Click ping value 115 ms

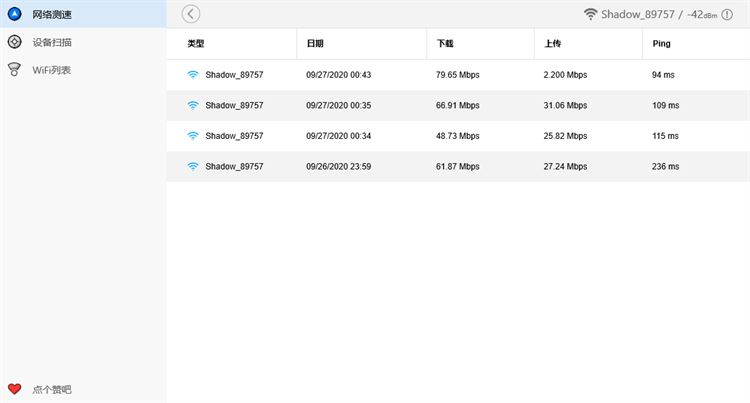pos(665,136)
